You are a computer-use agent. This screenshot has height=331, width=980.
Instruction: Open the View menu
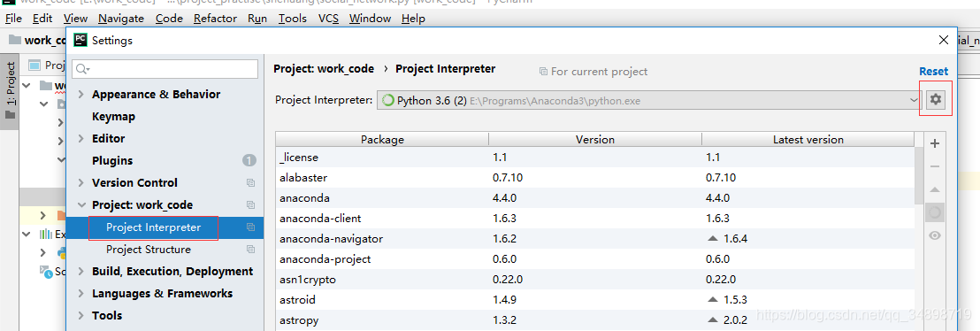[76, 19]
